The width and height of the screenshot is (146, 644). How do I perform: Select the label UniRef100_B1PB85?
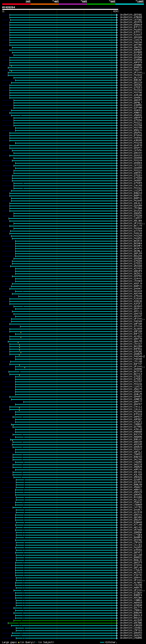pos(131,52)
